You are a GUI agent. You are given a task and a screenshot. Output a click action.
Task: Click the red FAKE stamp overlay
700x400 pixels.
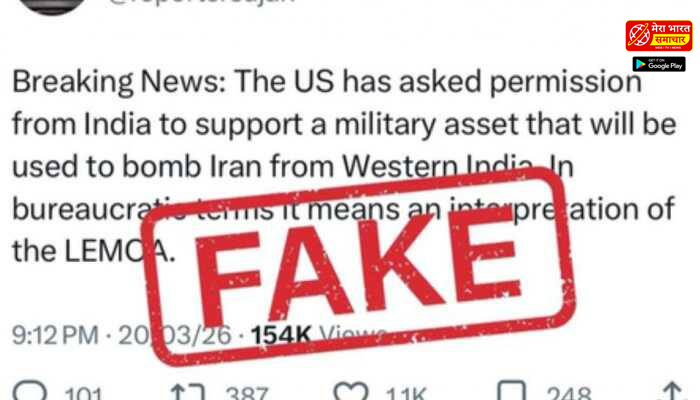tap(358, 267)
